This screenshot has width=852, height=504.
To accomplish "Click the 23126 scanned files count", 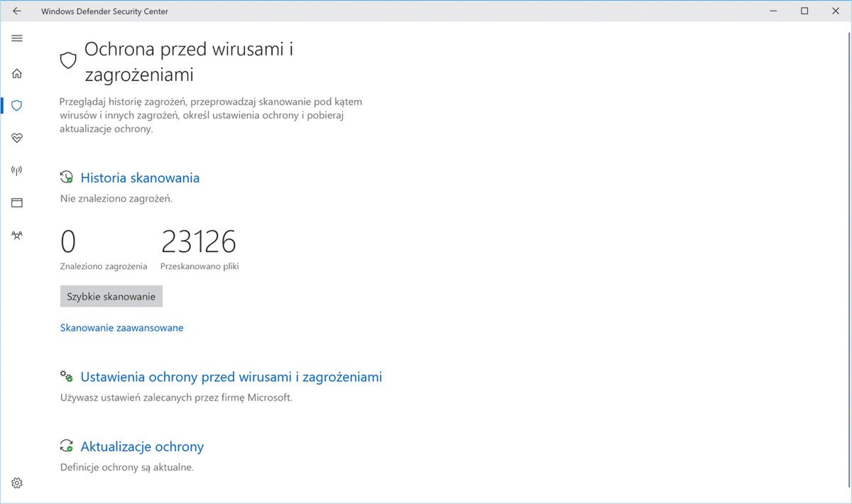I will pos(199,242).
